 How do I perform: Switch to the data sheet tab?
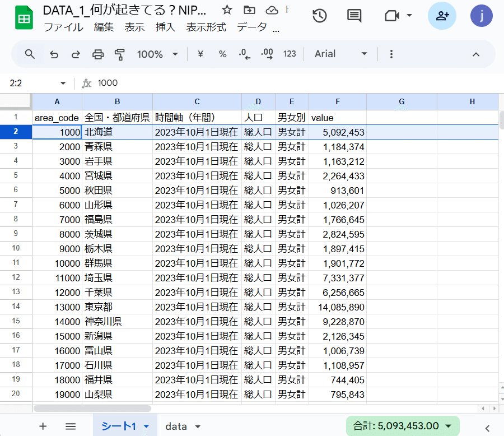coord(176,426)
